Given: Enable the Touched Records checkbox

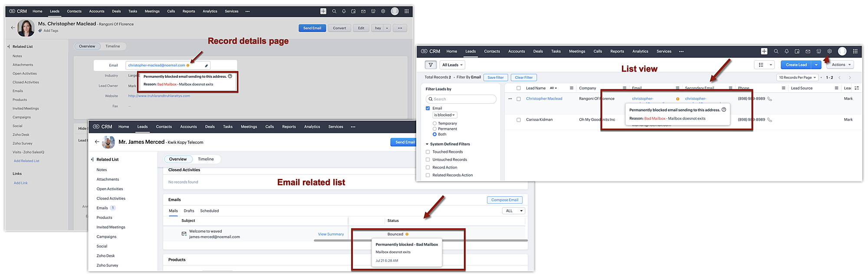Looking at the screenshot, I should (428, 152).
